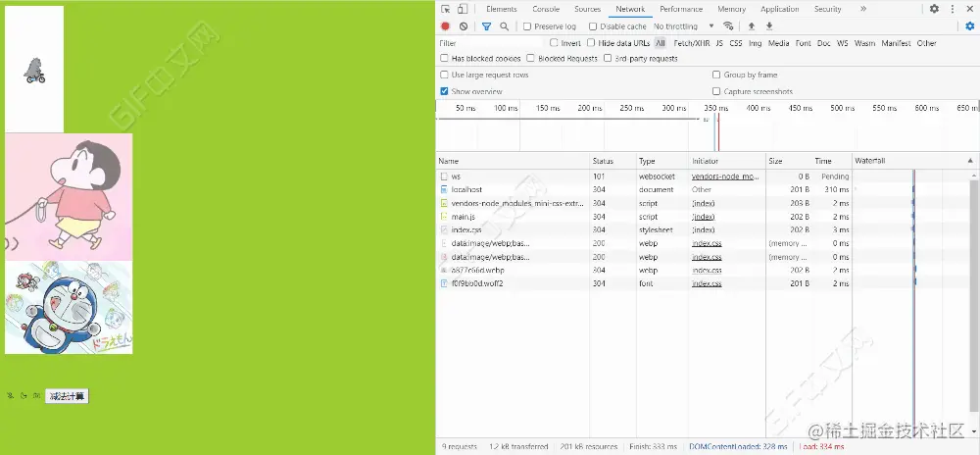Switch to the Console tab

click(x=546, y=9)
